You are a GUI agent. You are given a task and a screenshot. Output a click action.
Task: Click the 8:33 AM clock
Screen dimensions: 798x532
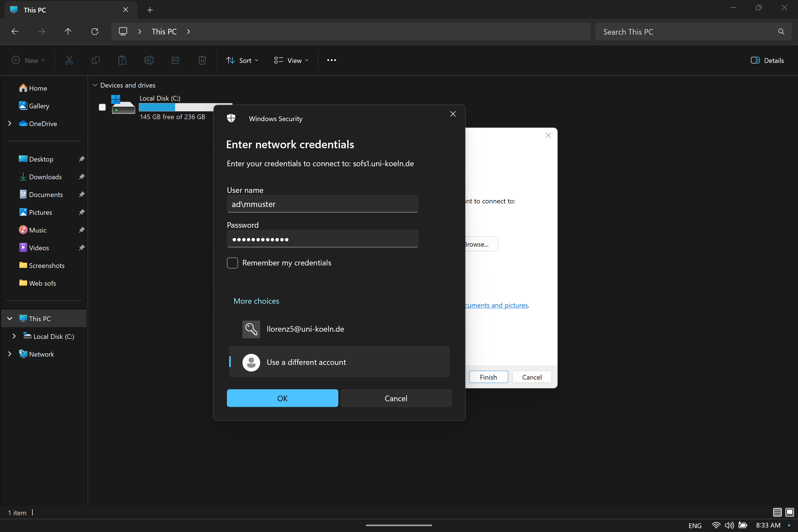tap(768, 525)
